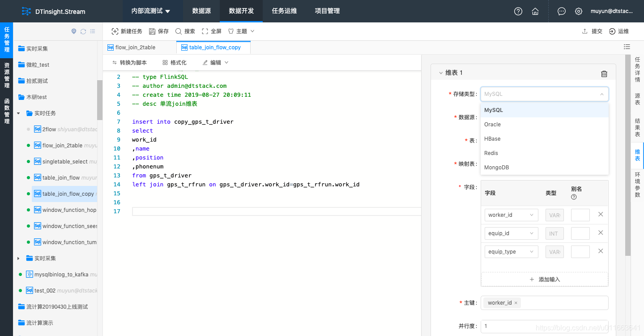Open 项目管理 top menu
The image size is (644, 336).
pos(327,11)
